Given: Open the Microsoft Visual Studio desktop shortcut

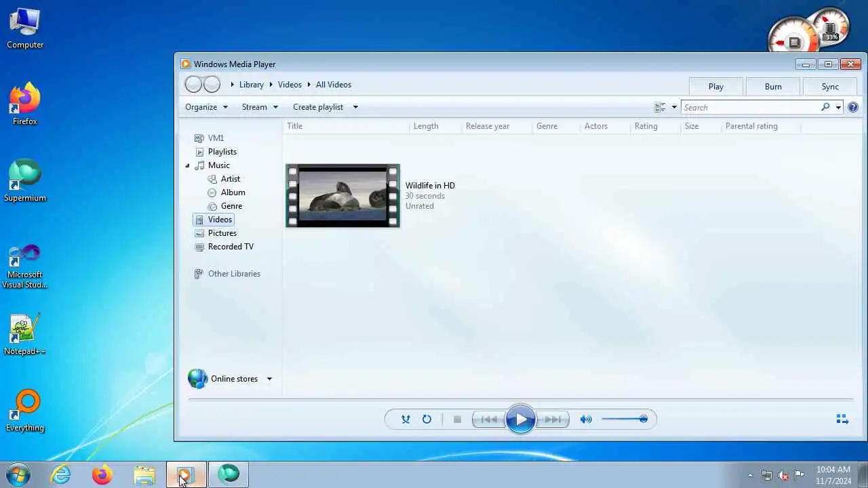Looking at the screenshot, I should pos(25,266).
